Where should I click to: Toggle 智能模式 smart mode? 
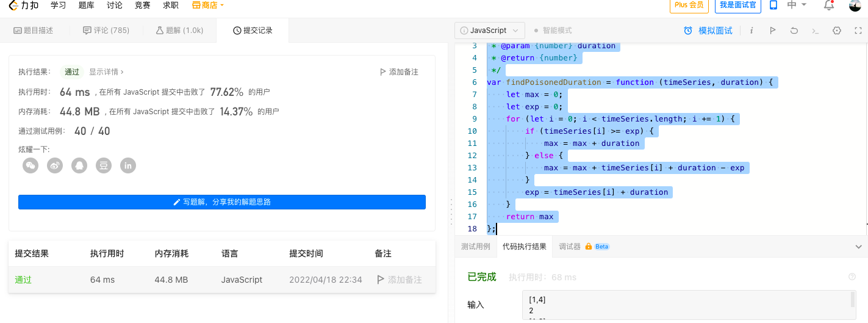coord(553,31)
